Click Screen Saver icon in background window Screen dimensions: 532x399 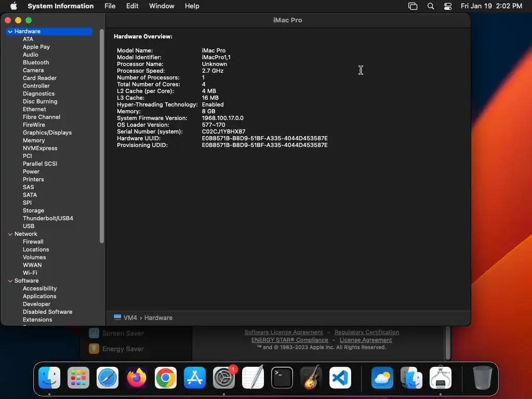(94, 333)
